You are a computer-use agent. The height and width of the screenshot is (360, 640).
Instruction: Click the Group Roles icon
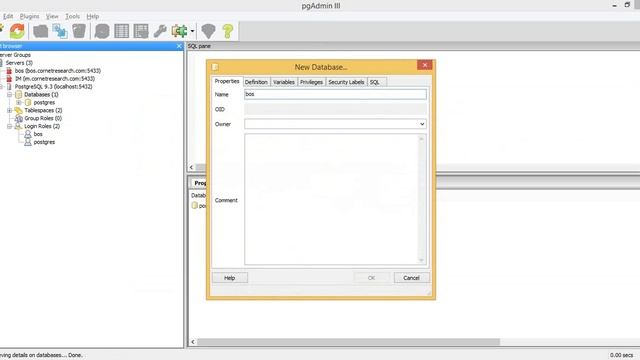click(x=18, y=118)
